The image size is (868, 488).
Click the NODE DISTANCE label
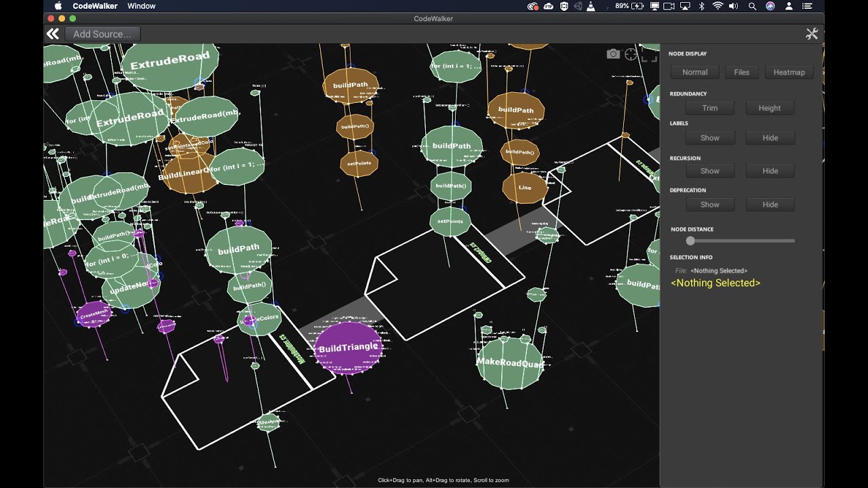click(692, 229)
